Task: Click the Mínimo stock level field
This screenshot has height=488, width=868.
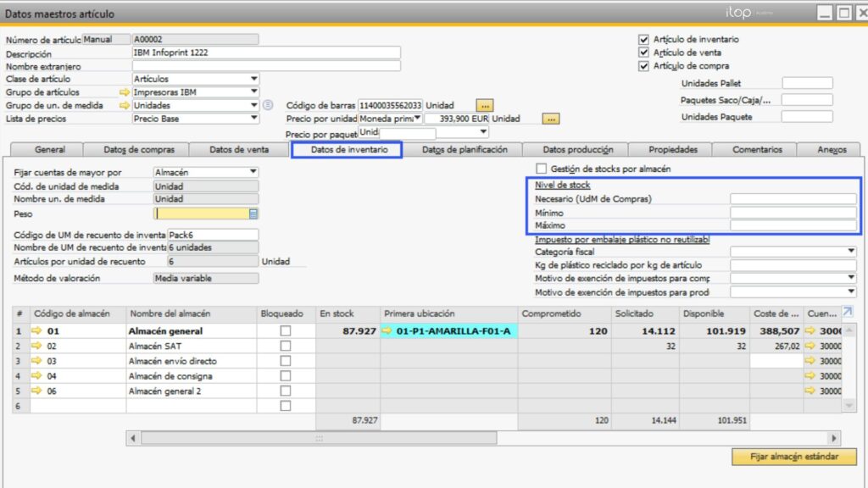Action: pos(793,213)
